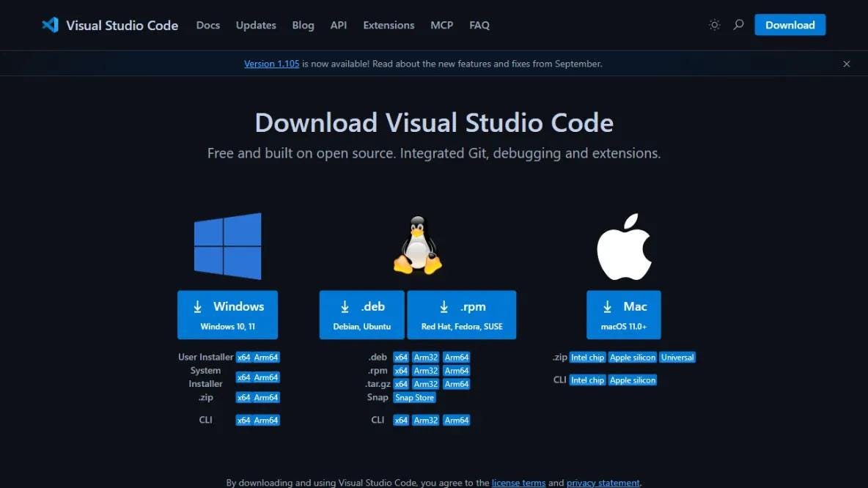This screenshot has width=868, height=488.
Task: Open the Version 1.105 link
Action: 272,64
